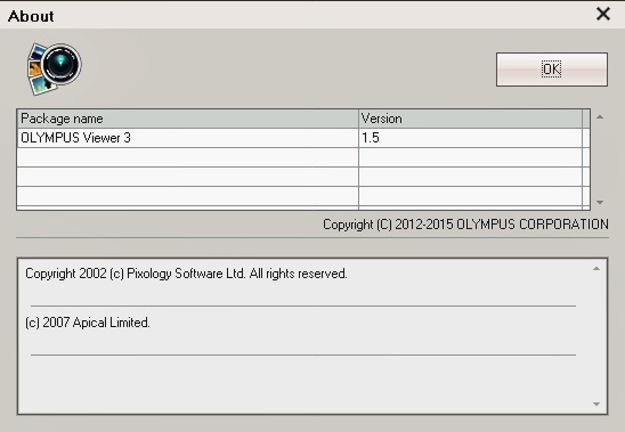Click the copyright text box's scroll up arrow
The height and width of the screenshot is (432, 625).
597,269
